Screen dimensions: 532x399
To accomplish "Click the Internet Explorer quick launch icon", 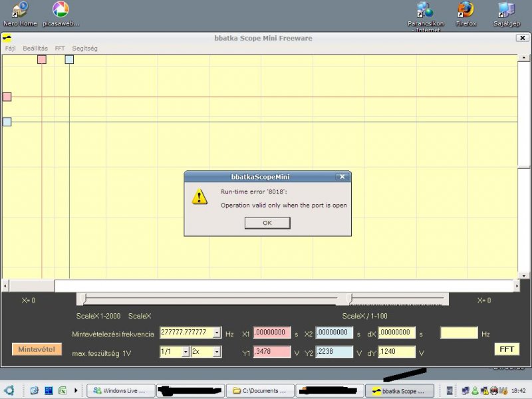I will coord(35,390).
